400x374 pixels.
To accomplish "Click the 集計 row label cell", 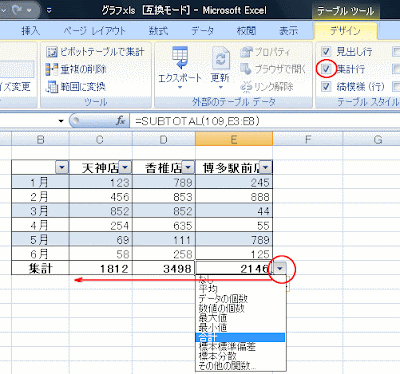I will click(x=40, y=268).
